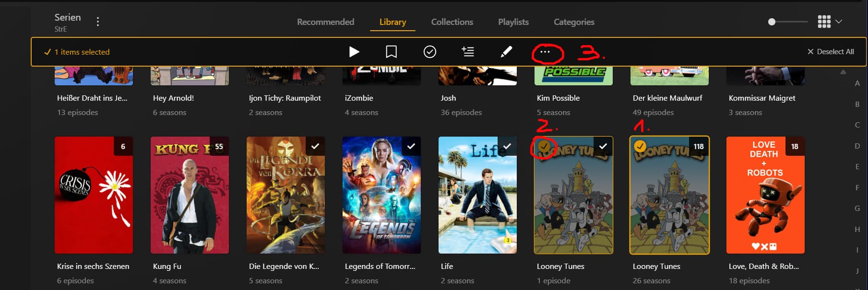Open Legends of Tomorrow poster
Image resolution: width=868 pixels, height=290 pixels.
pyautogui.click(x=381, y=195)
